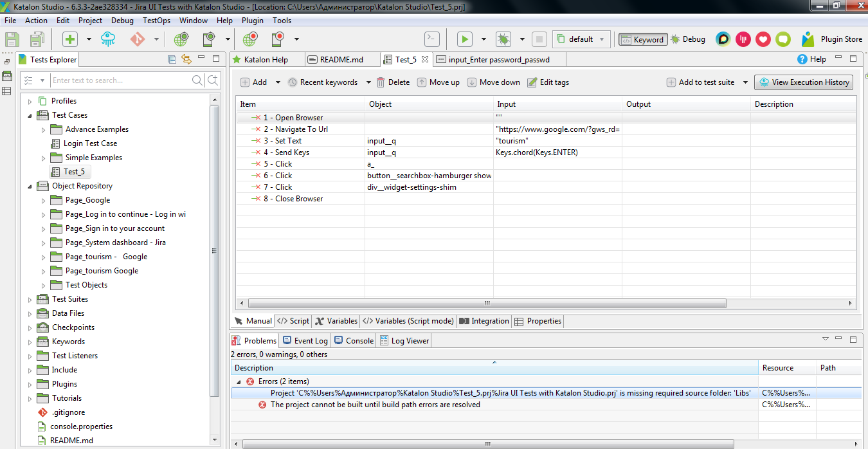Open the Plugin Store

point(832,39)
